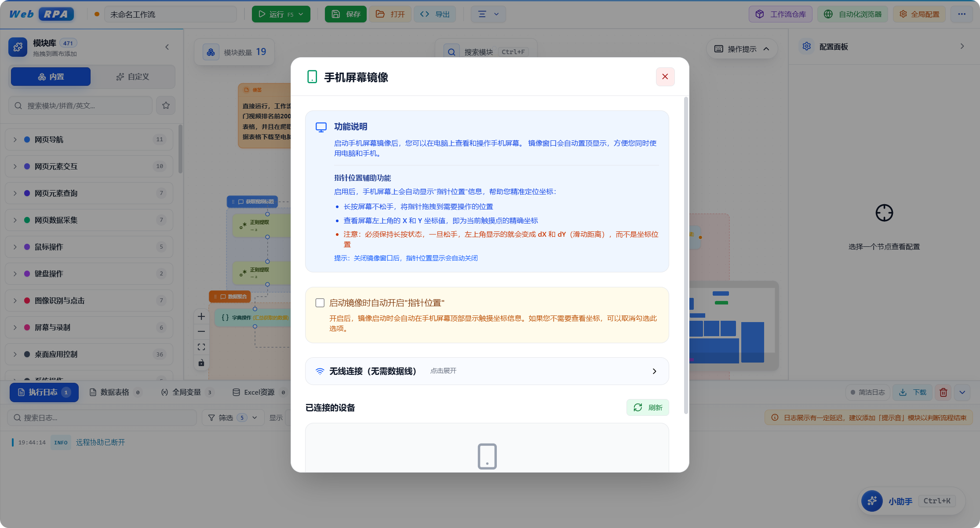The width and height of the screenshot is (980, 528).
Task: Expand 网页元素查询 category
Action: (89, 193)
